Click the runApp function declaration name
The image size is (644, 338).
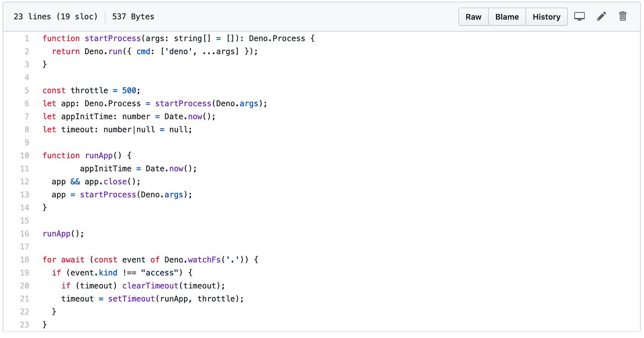pyautogui.click(x=98, y=155)
